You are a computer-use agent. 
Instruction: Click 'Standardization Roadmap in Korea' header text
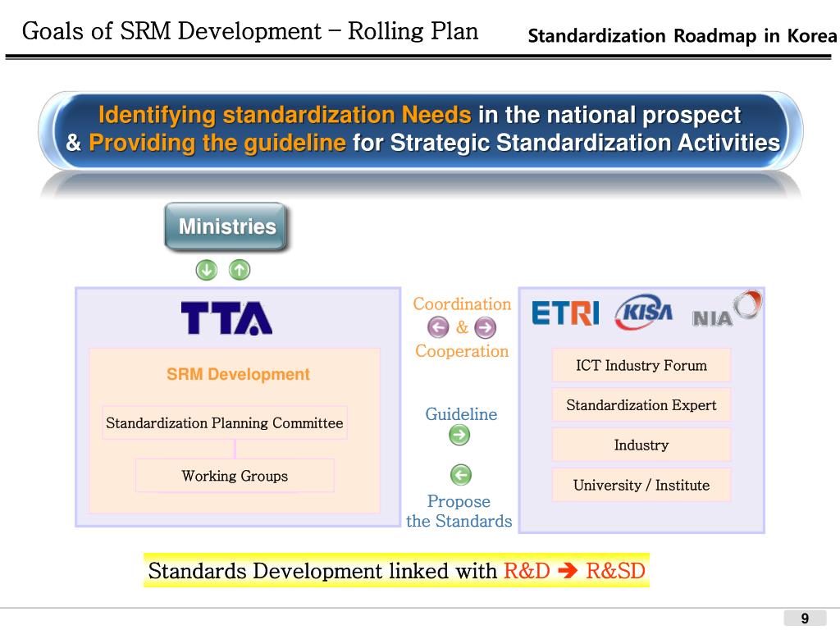coord(682,36)
